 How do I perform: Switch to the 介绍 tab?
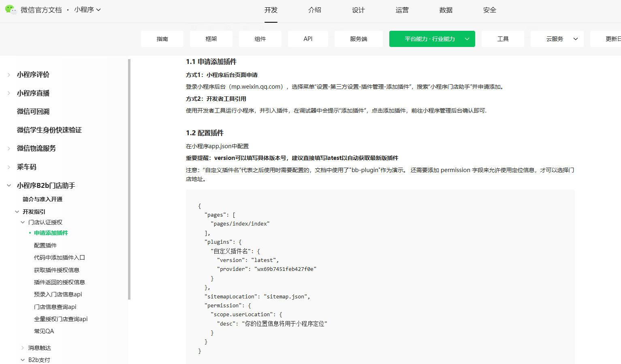[x=315, y=10]
